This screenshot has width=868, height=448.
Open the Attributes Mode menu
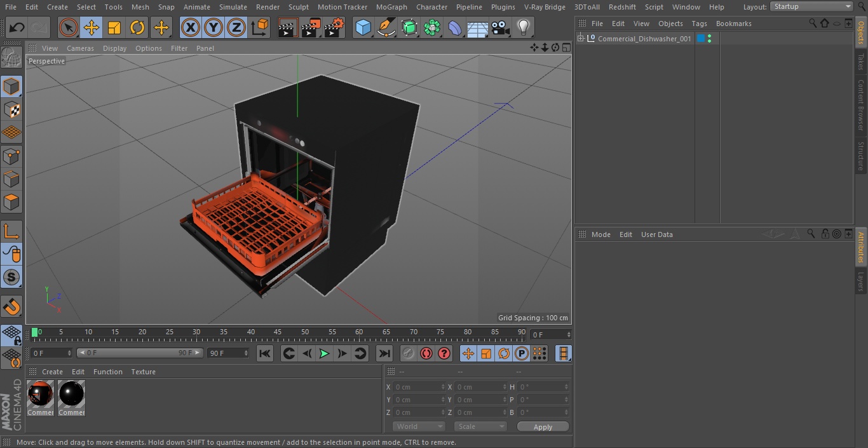tap(600, 234)
